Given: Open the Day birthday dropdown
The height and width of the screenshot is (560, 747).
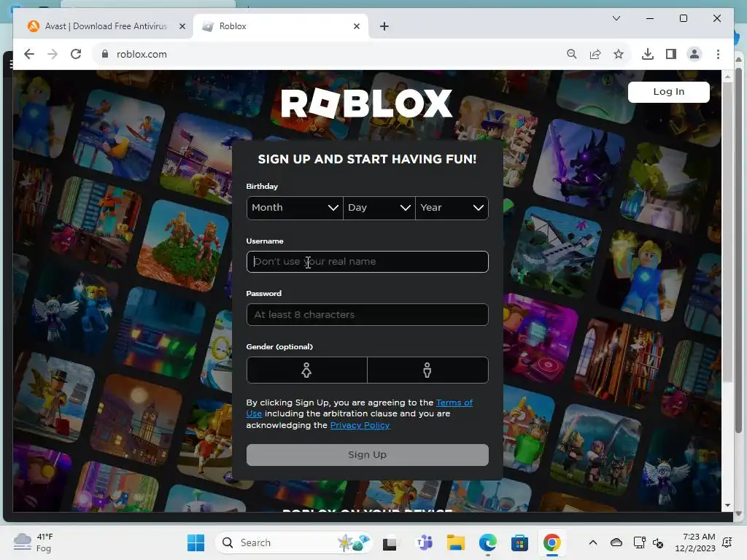Looking at the screenshot, I should (x=379, y=208).
